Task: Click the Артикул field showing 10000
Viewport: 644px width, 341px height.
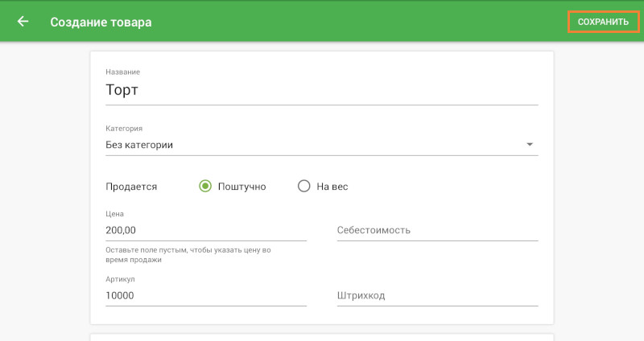Action: tap(205, 295)
